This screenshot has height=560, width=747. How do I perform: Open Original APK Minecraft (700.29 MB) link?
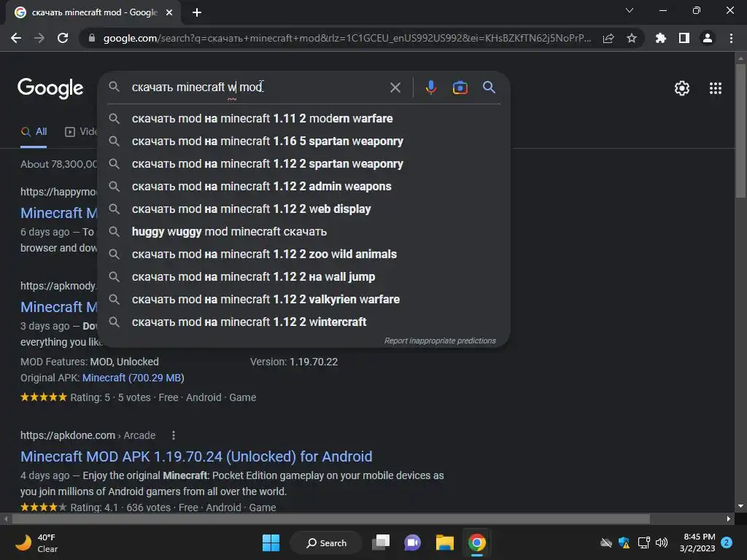[133, 378]
